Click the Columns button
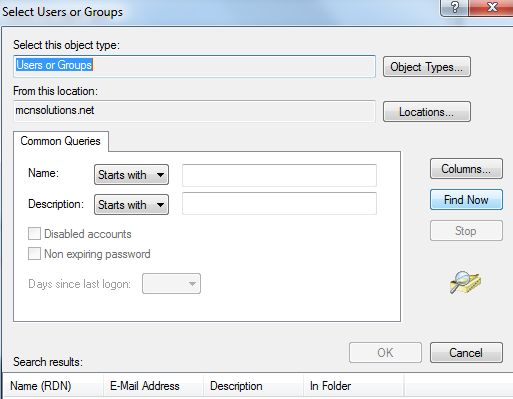 [x=466, y=169]
